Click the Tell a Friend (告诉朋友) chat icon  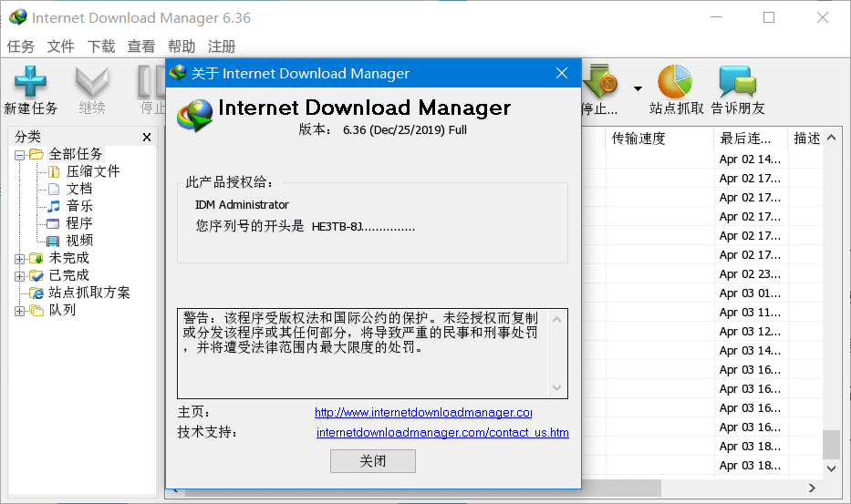738,82
